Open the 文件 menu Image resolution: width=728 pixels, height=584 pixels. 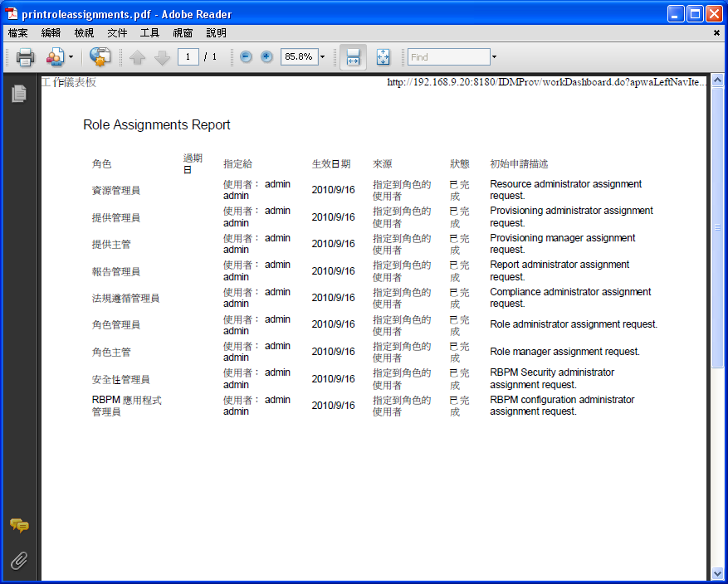point(117,33)
